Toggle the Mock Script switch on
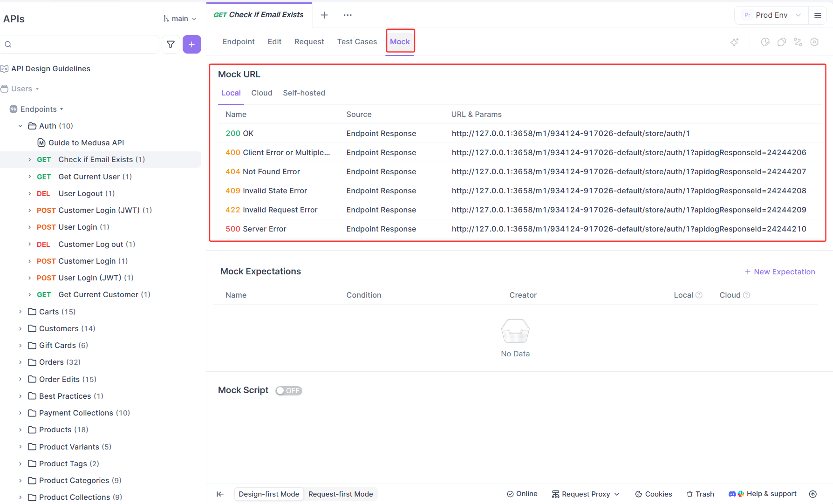The width and height of the screenshot is (833, 504). 288,391
